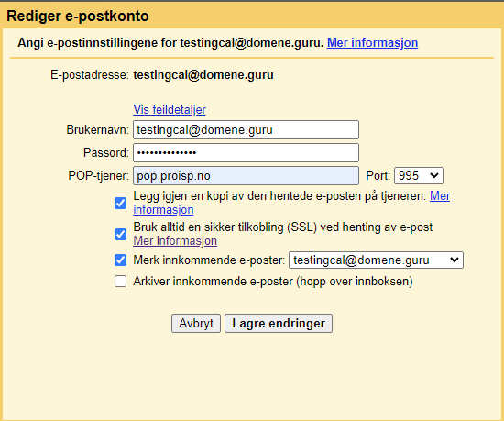Click the Rediger e-postkonto title bar
The image size is (504, 421).
click(x=252, y=16)
